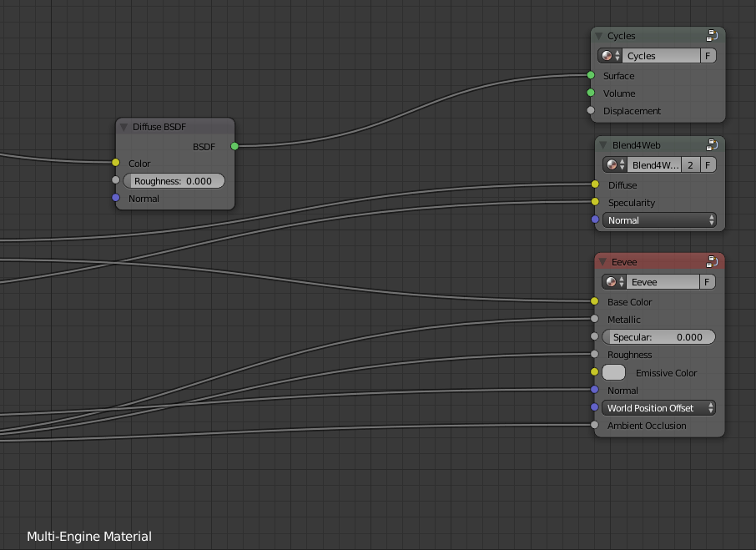Click the node tree icon in Eevee node header
The width and height of the screenshot is (756, 550).
(x=712, y=261)
